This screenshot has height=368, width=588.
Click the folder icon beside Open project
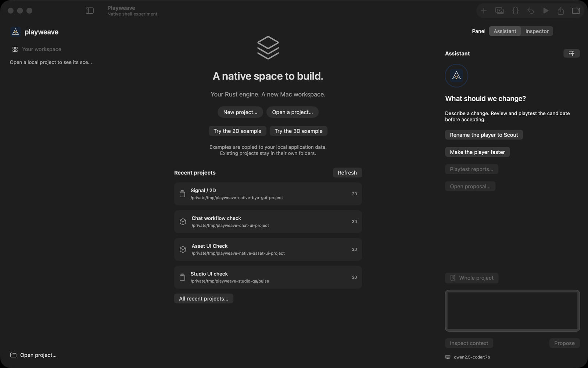coord(13,355)
